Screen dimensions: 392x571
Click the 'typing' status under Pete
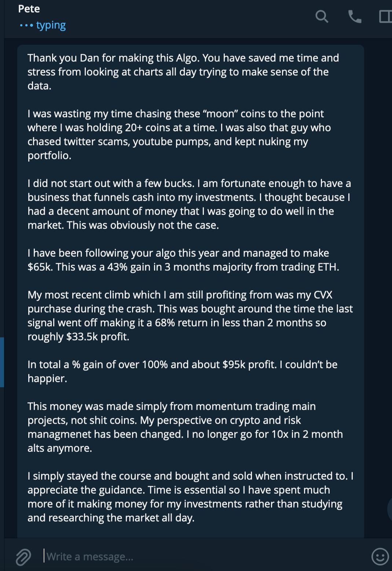(x=51, y=25)
